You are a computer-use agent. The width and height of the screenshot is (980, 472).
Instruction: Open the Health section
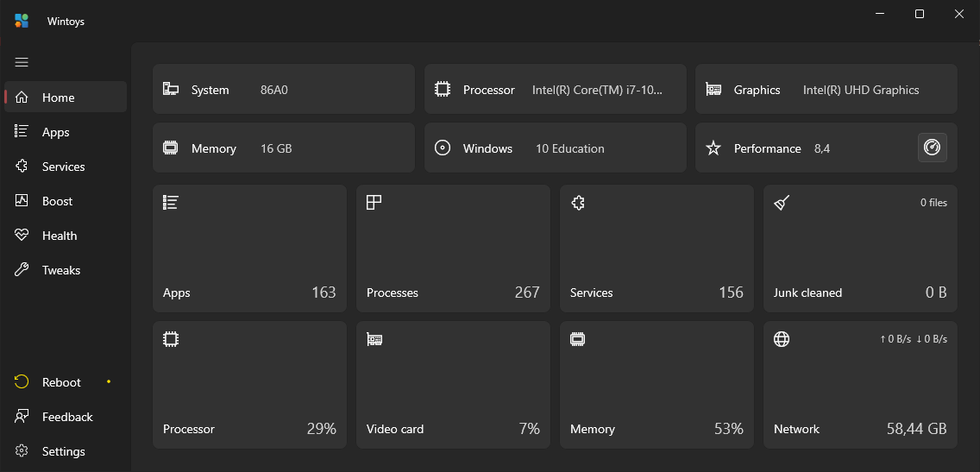tap(66, 235)
